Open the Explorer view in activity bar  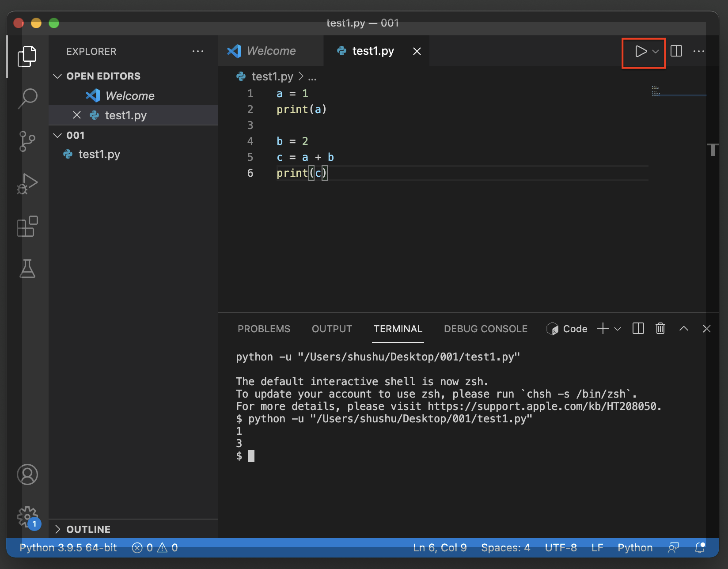pos(27,56)
